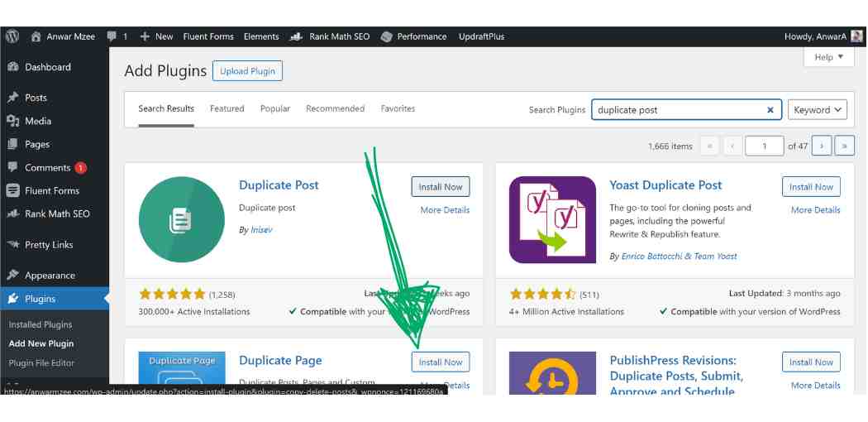Screen dimensions: 868x422
Task: Clear the search field with the X icon
Action: [x=770, y=110]
